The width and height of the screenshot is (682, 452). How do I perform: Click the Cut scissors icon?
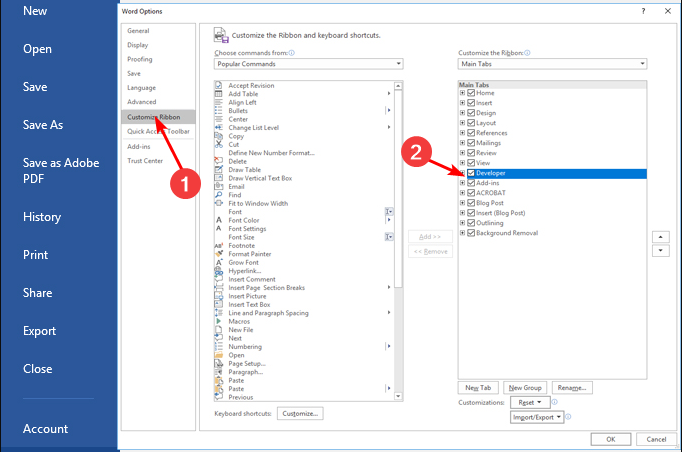pos(219,144)
